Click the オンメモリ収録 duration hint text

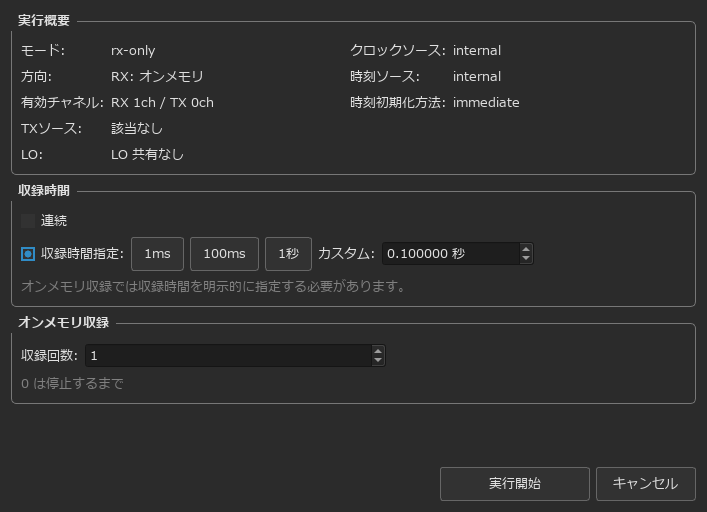point(214,286)
